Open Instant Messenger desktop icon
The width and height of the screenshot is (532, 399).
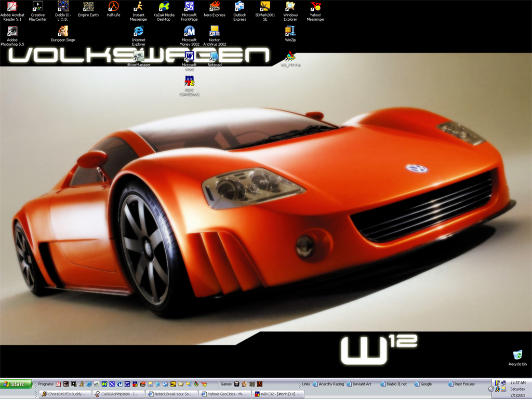tap(138, 11)
